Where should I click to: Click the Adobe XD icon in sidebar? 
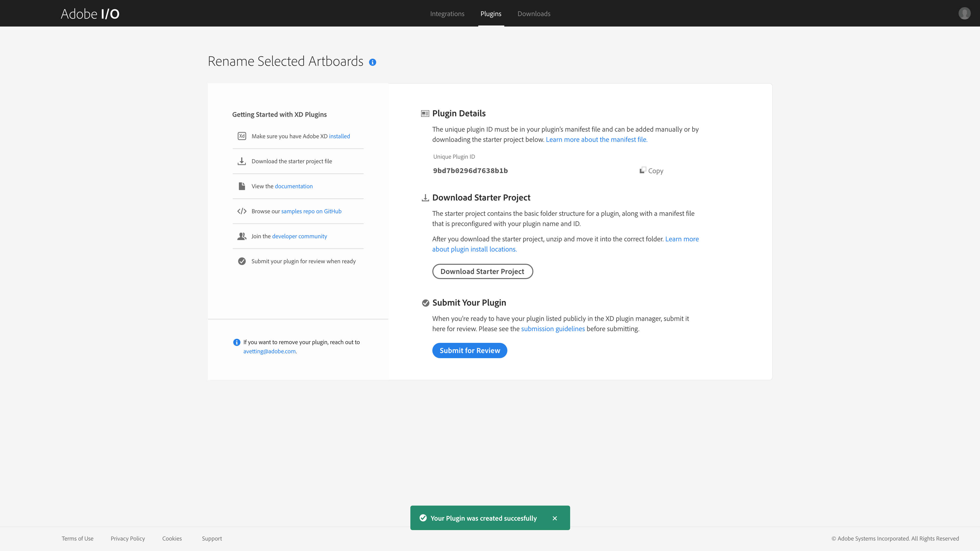click(242, 136)
